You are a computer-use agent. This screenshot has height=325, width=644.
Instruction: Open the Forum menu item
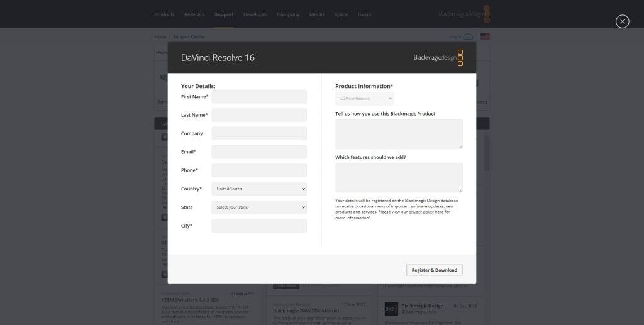(365, 14)
